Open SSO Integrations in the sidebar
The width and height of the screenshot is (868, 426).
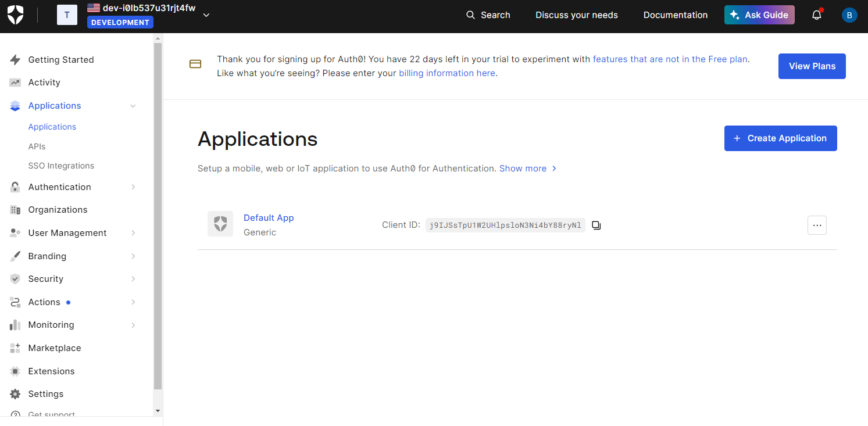[61, 166]
